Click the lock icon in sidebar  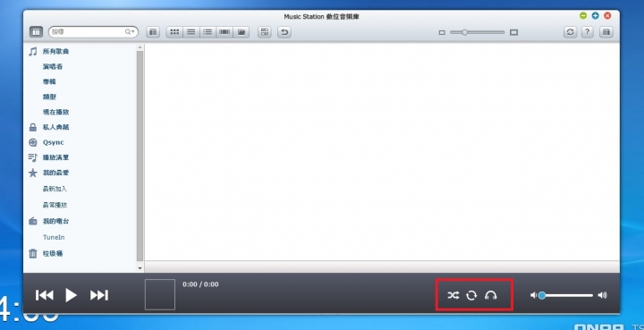coord(33,127)
